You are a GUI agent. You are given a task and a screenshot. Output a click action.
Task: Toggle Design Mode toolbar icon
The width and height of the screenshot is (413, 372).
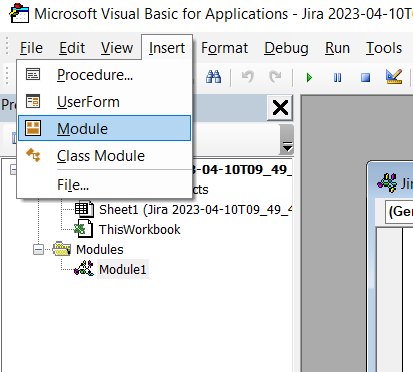click(394, 77)
